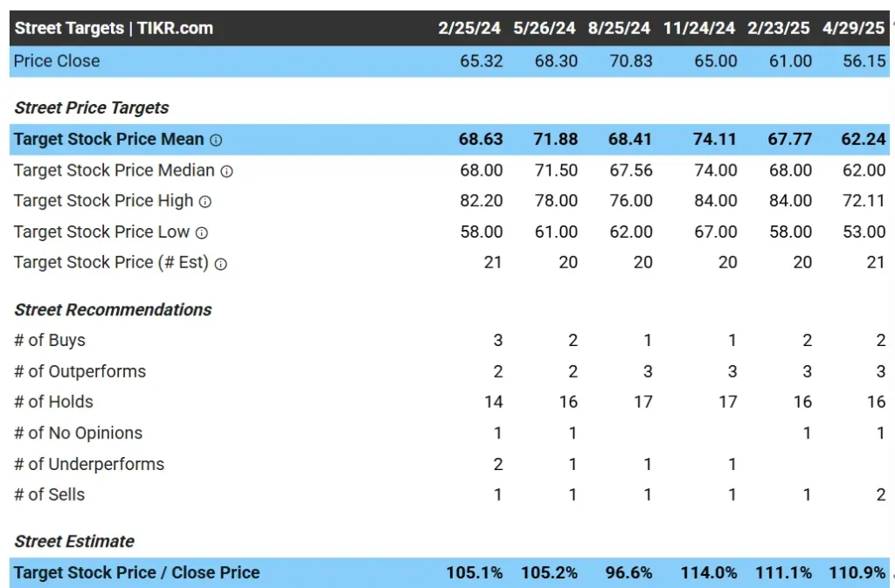Select the 8/25/24 column header
The width and height of the screenshot is (895, 588).
(619, 28)
